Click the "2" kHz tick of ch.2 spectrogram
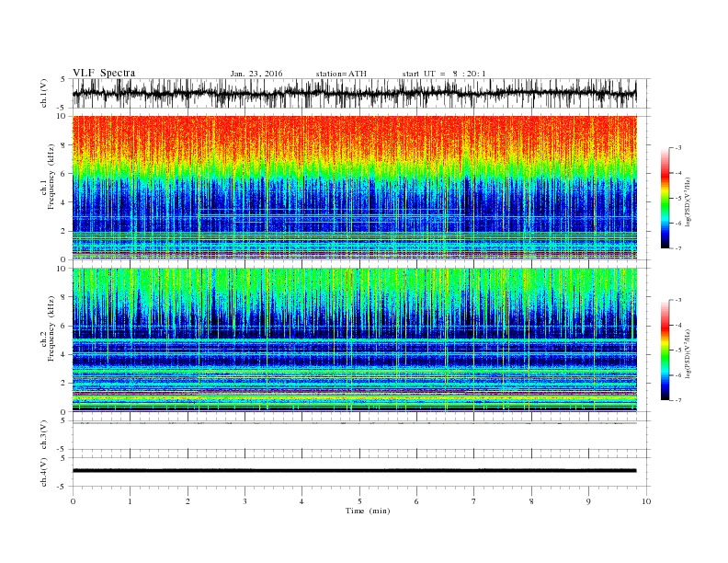The image size is (728, 563). tap(63, 383)
